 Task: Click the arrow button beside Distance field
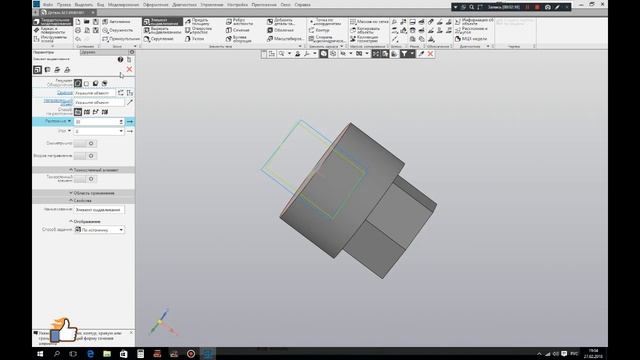130,121
